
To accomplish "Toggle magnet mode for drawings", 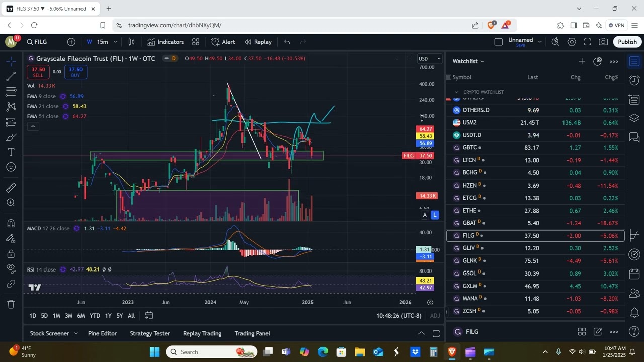I will (x=11, y=223).
